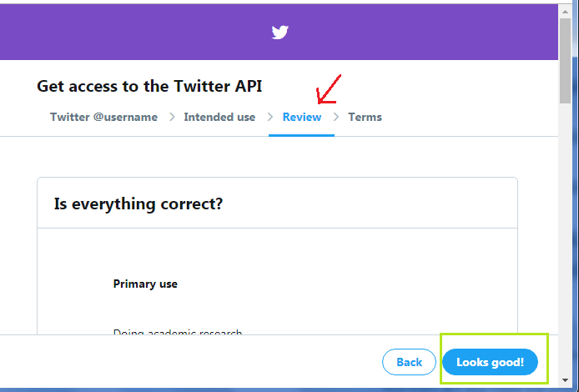Confirm with the Looks good! button
This screenshot has height=392, width=579.
[490, 362]
